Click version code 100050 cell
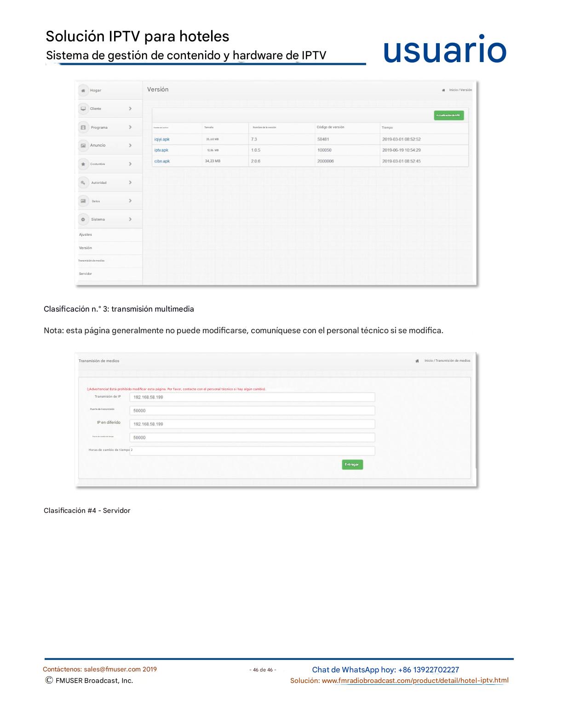This screenshot has height=728, width=563. tap(324, 150)
